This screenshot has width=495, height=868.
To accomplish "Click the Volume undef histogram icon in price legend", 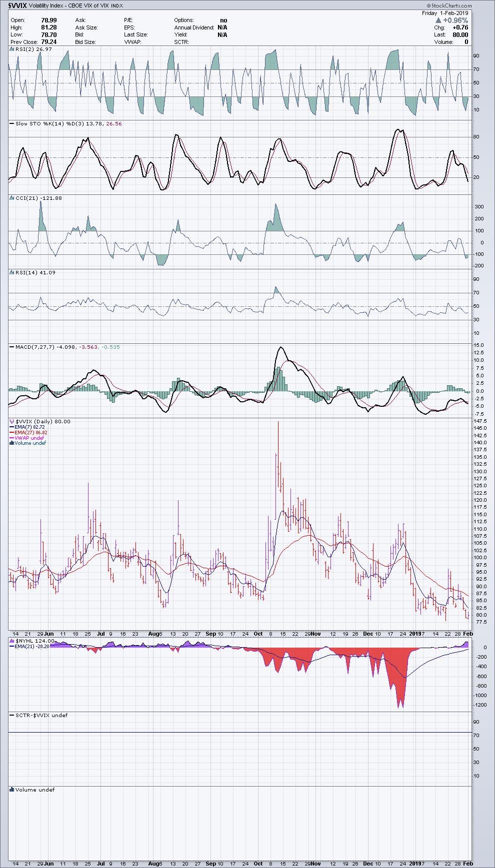I will 12,443.
